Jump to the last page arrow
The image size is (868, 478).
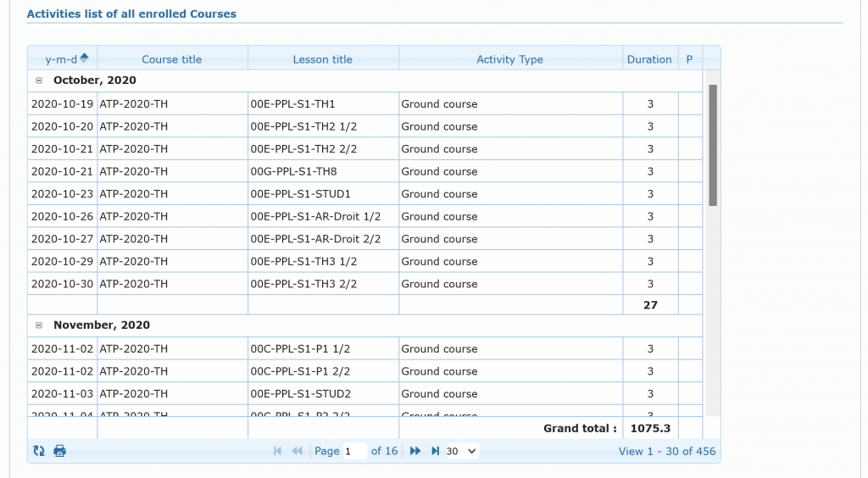coord(435,451)
